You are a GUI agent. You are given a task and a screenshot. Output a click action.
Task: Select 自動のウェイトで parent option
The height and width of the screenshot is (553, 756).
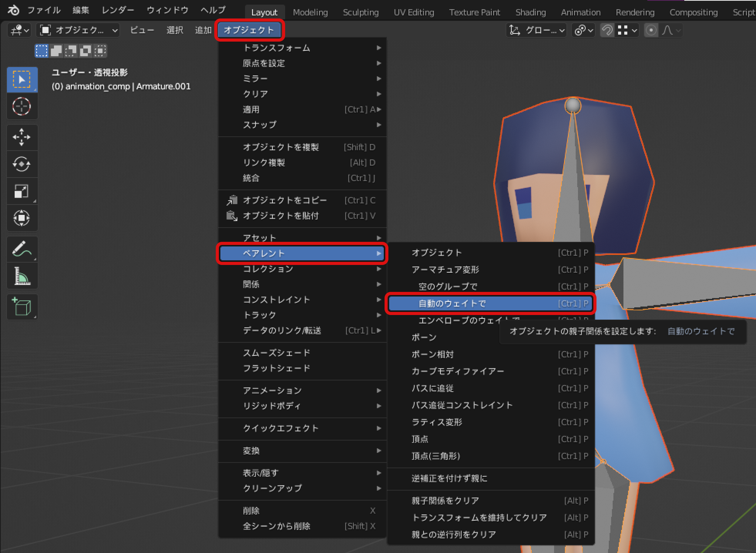coord(491,303)
